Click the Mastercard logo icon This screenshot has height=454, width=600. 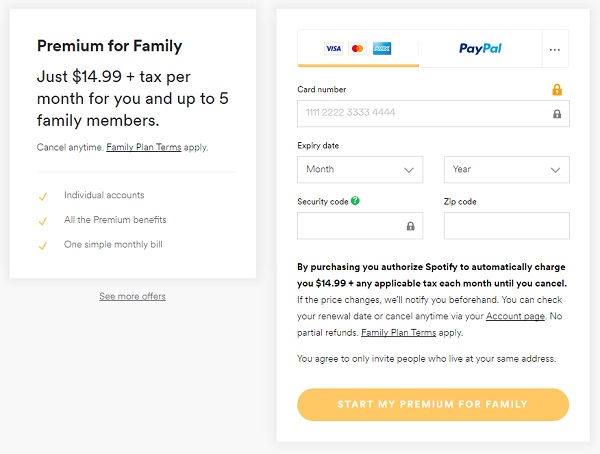click(357, 48)
